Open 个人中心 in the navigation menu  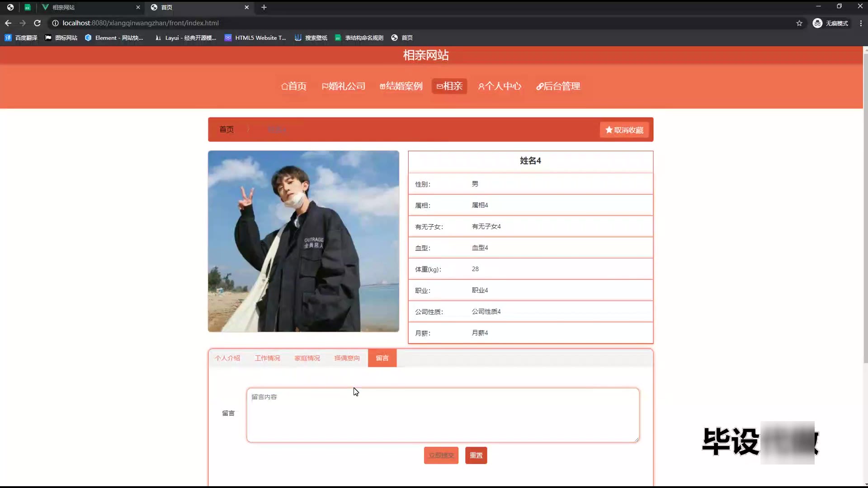pyautogui.click(x=500, y=86)
